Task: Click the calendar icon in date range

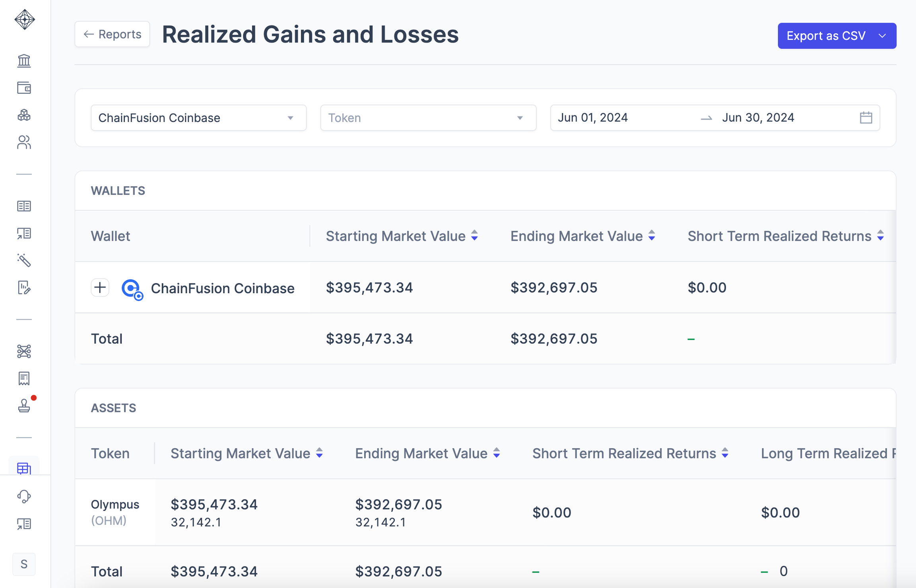Action: [866, 118]
